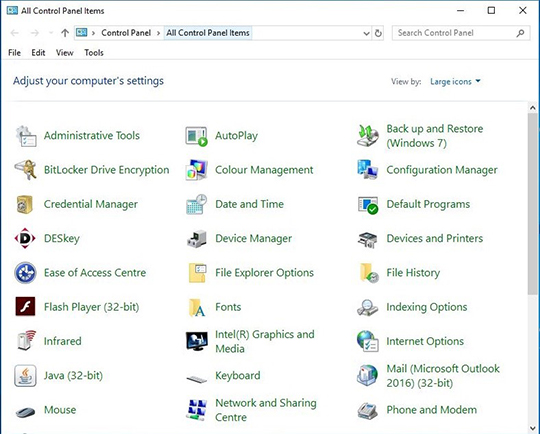
Task: Refresh the Control Panel view
Action: coord(378,33)
